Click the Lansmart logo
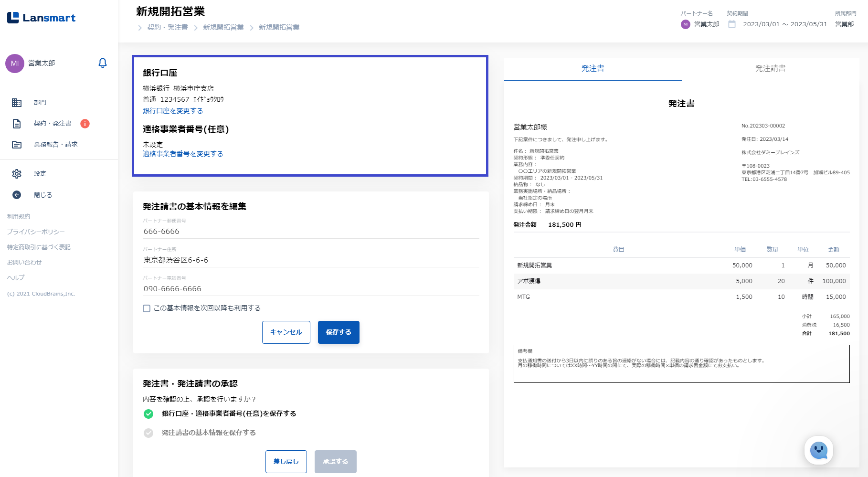The image size is (868, 477). (x=41, y=18)
